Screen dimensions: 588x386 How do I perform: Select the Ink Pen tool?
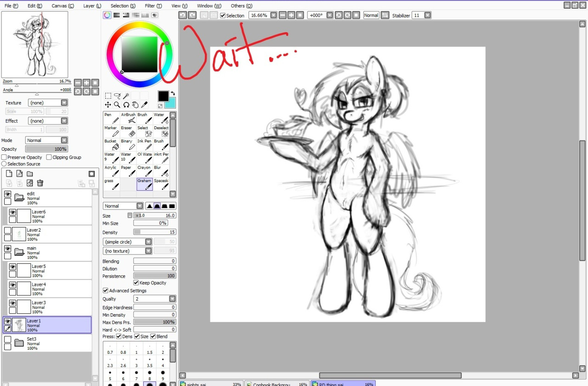point(144,144)
